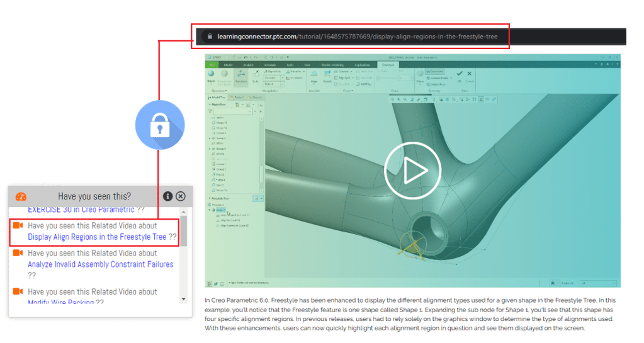Image resolution: width=644 pixels, height=343 pixels.
Task: Open the File menu in Creo ribbon
Action: pyautogui.click(x=212, y=65)
